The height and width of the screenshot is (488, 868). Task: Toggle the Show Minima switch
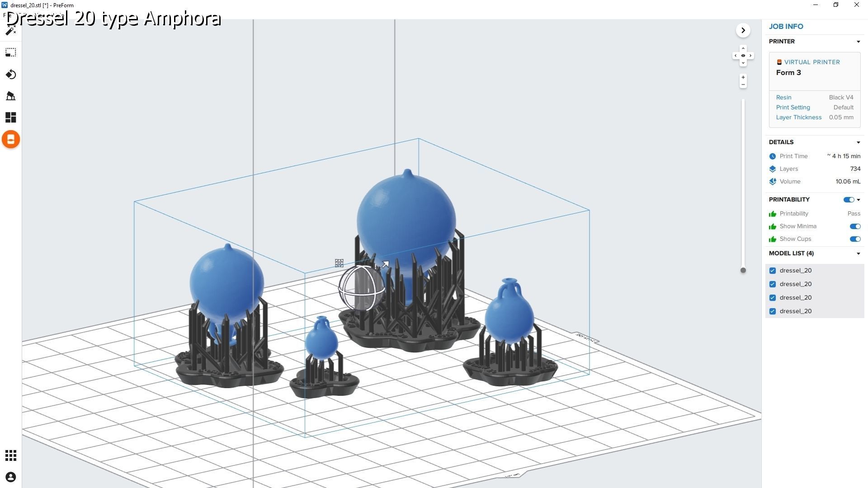click(x=855, y=226)
